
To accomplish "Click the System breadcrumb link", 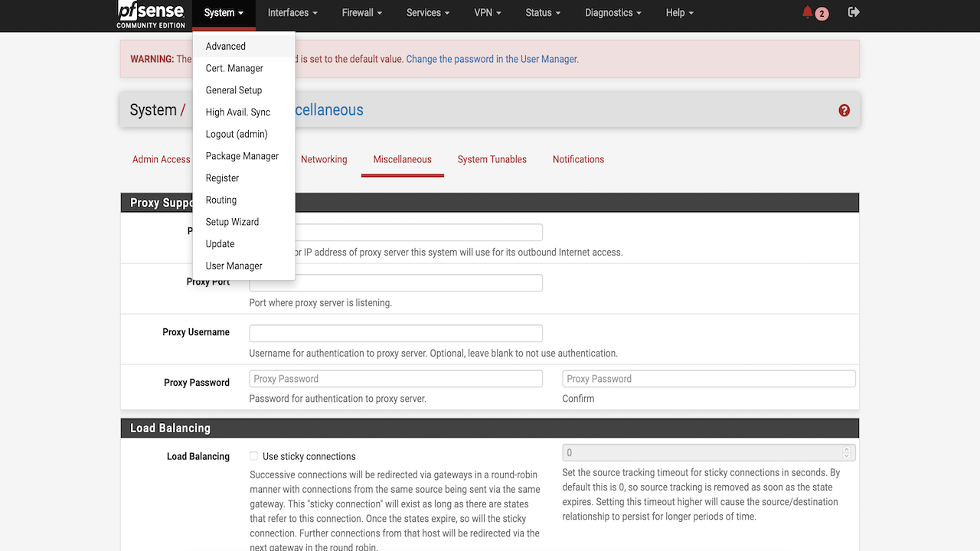I will click(x=153, y=110).
